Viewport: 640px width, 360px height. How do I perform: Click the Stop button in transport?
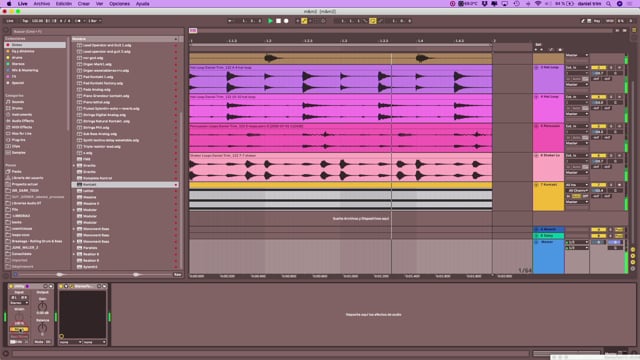click(278, 21)
